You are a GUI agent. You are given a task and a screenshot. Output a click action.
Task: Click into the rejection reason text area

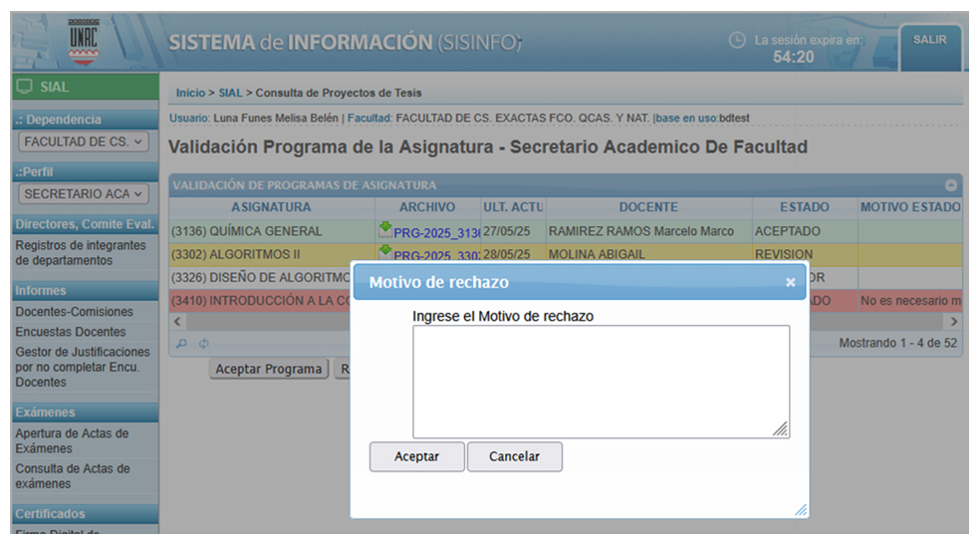(x=601, y=382)
